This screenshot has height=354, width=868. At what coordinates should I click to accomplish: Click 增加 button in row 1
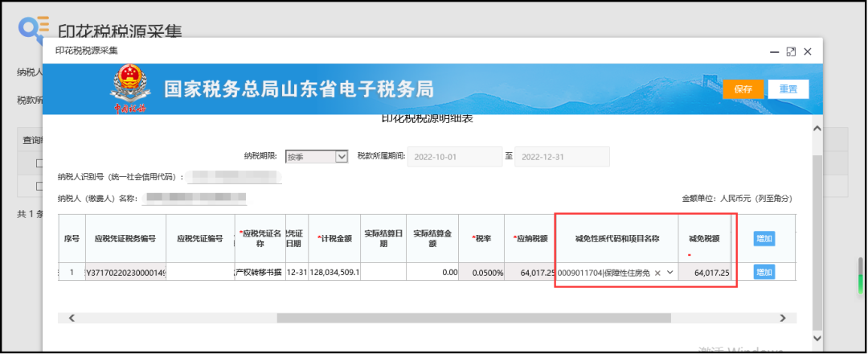click(764, 272)
